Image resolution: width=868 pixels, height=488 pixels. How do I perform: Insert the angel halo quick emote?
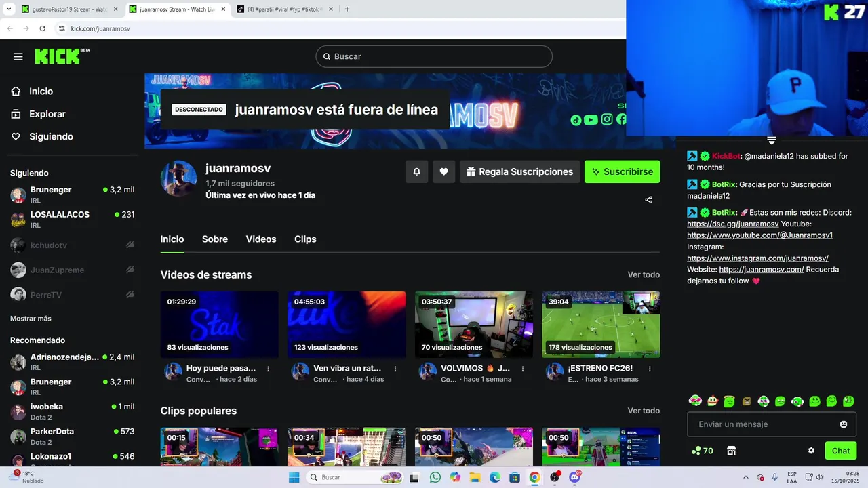[x=729, y=401]
